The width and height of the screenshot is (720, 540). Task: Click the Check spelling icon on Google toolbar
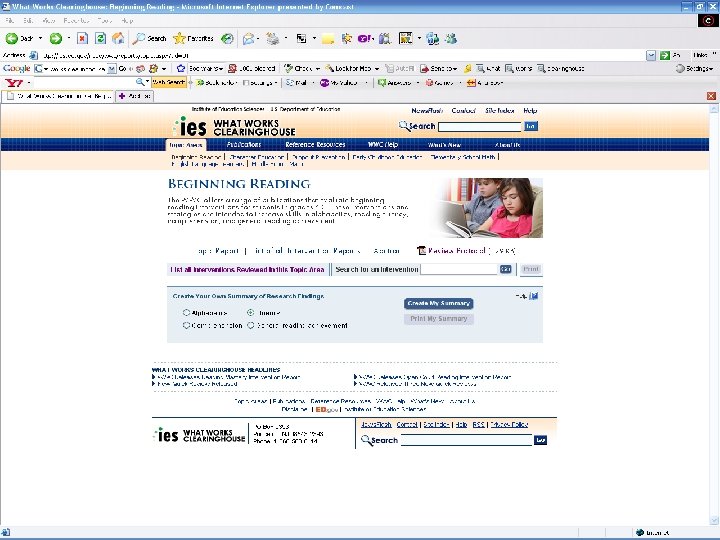click(x=288, y=68)
